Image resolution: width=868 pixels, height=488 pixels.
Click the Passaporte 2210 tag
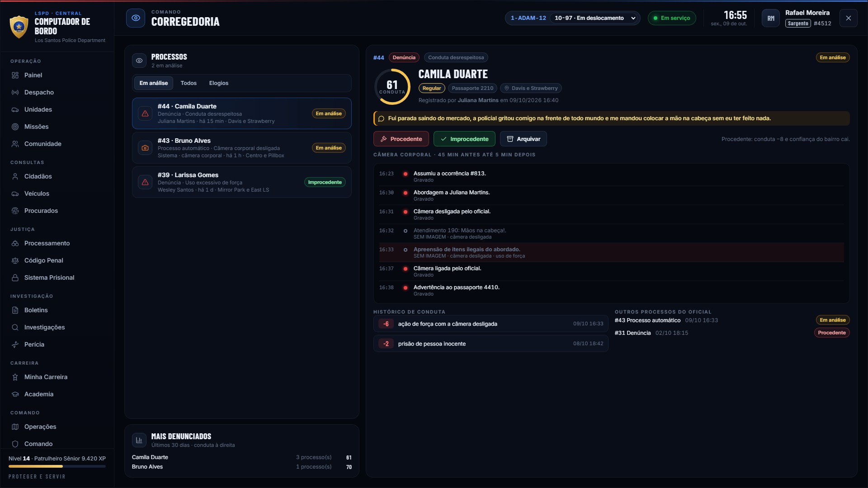pos(472,88)
